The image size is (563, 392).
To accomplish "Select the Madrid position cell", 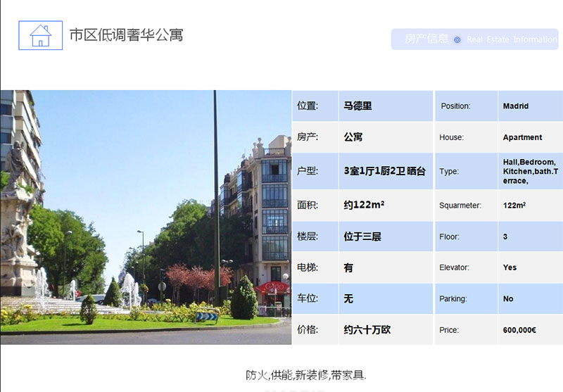I will click(516, 106).
